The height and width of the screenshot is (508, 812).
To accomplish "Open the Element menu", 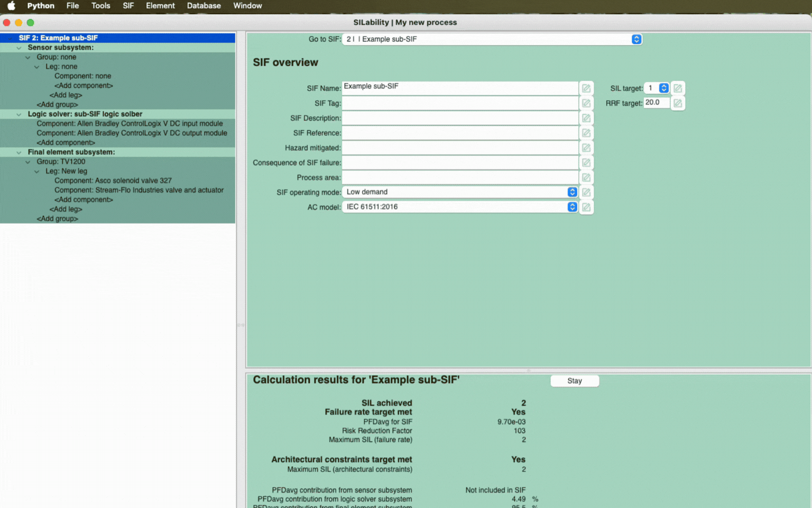I will click(160, 6).
